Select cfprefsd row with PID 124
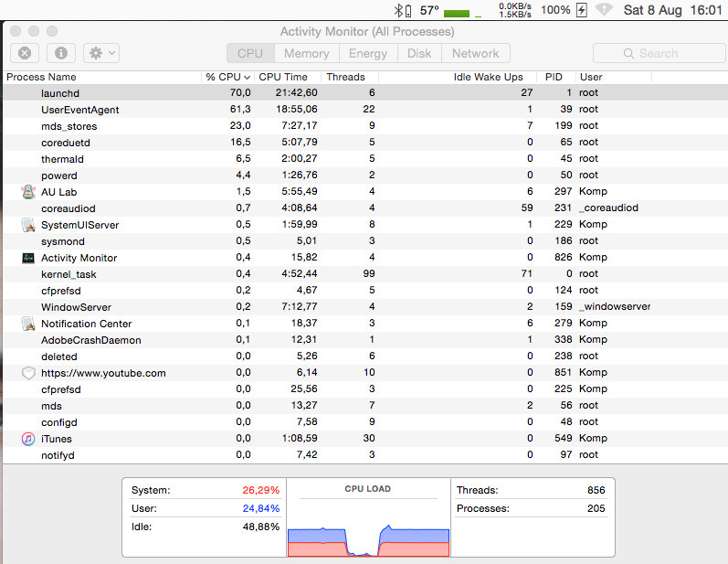 pyautogui.click(x=365, y=291)
